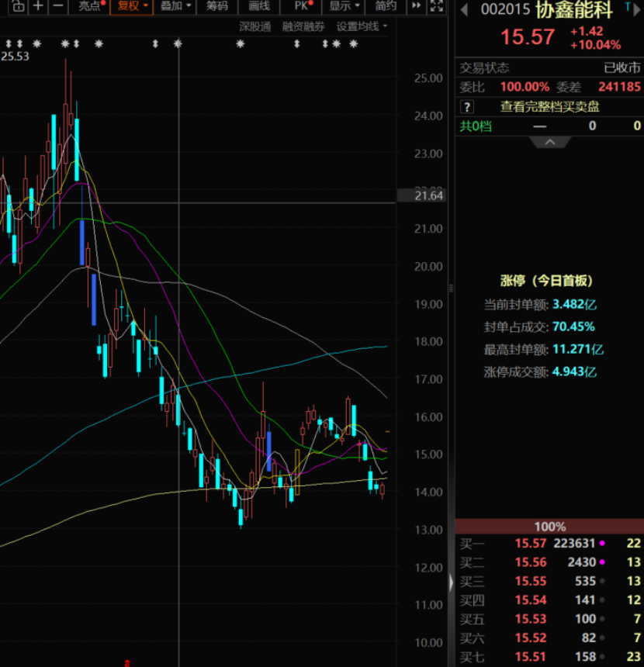Click the 封单占成交 70.45% value

pyautogui.click(x=573, y=327)
